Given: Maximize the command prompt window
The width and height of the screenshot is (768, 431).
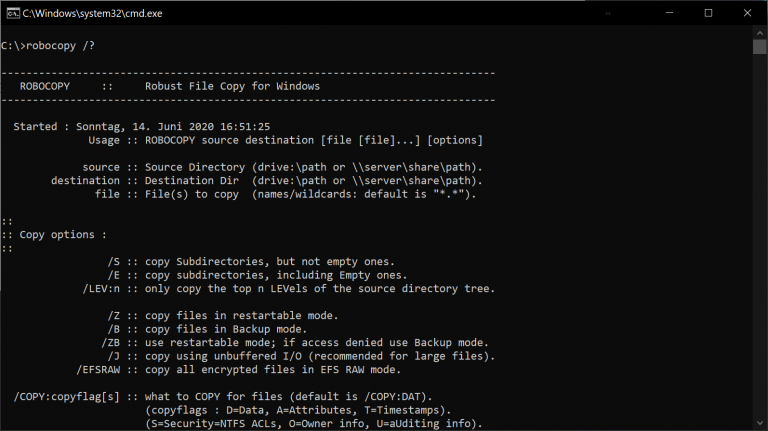Looking at the screenshot, I should click(708, 13).
